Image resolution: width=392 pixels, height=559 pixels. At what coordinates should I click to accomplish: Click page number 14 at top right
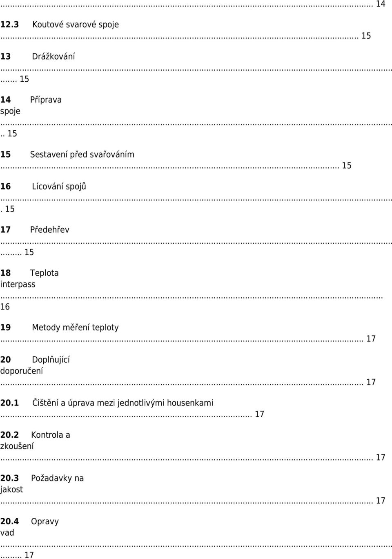[381, 4]
